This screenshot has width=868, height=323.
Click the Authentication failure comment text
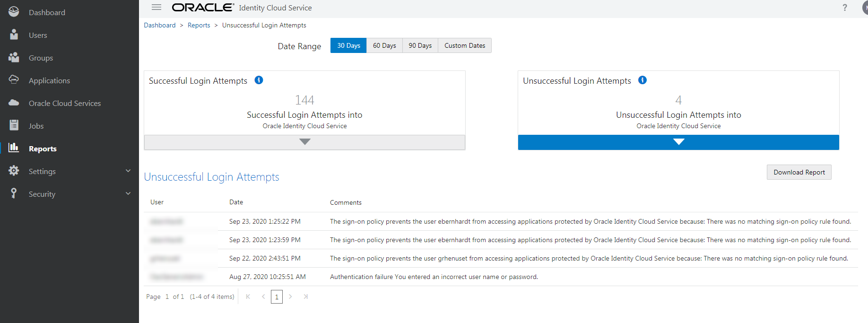434,277
